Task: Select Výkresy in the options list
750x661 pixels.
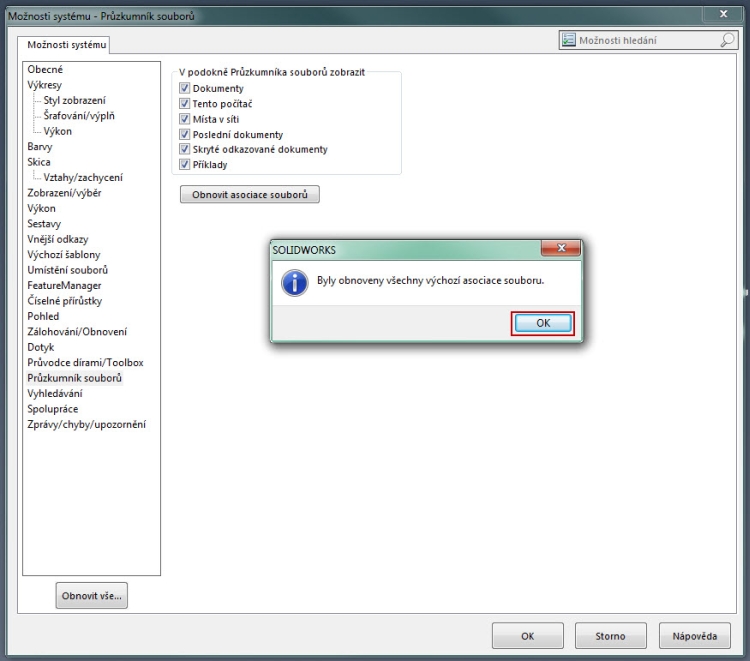Action: pos(44,85)
